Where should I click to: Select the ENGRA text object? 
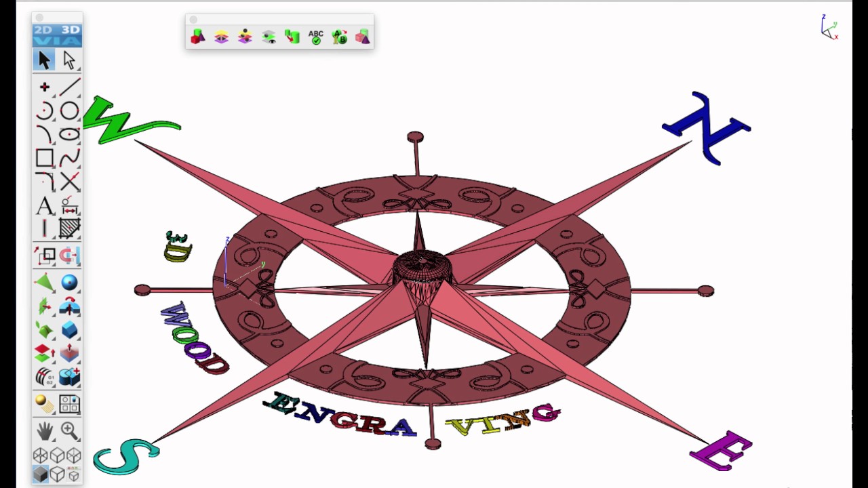pyautogui.click(x=339, y=415)
